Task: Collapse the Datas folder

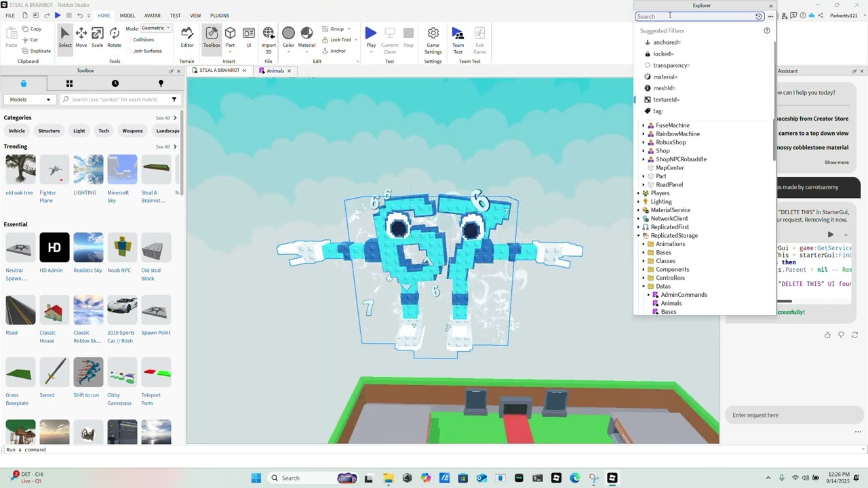Action: click(x=644, y=287)
